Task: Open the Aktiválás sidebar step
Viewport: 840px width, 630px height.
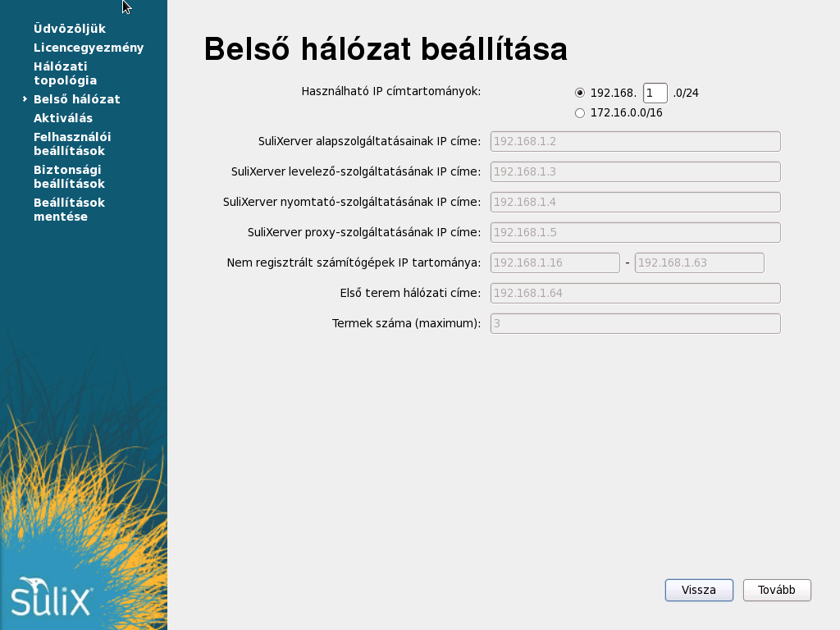Action: click(63, 118)
